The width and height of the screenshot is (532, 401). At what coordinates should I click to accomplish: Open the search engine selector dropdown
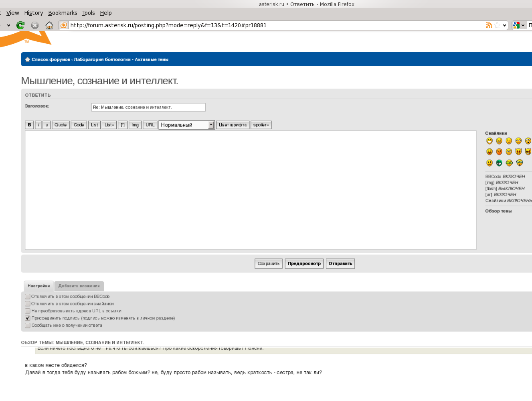coord(519,25)
